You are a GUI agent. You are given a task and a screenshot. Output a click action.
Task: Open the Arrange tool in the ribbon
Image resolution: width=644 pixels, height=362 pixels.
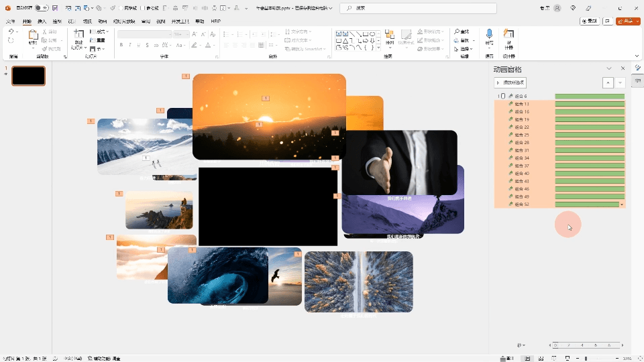tap(390, 37)
